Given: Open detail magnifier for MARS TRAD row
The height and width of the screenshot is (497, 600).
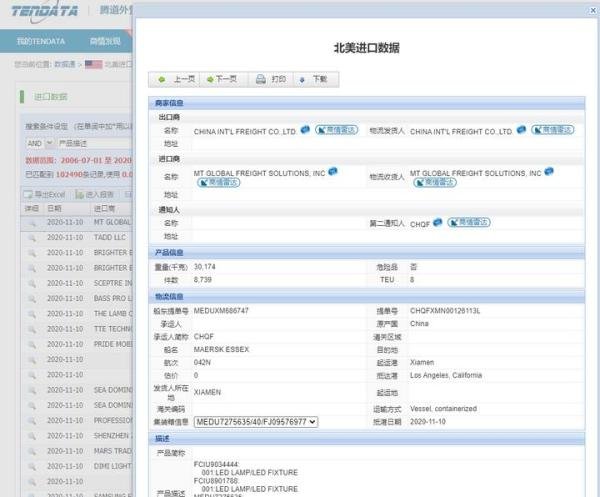Looking at the screenshot, I should [x=32, y=451].
